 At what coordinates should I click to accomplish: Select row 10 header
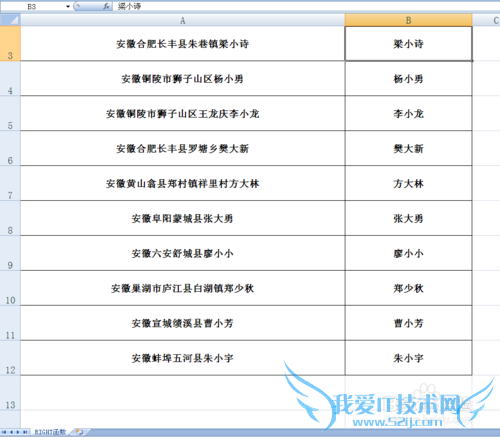click(10, 288)
